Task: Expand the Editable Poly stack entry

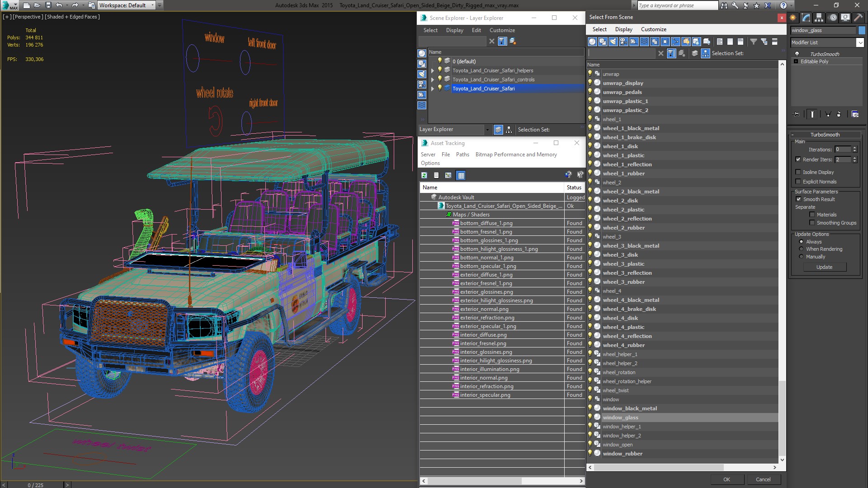Action: [x=796, y=61]
